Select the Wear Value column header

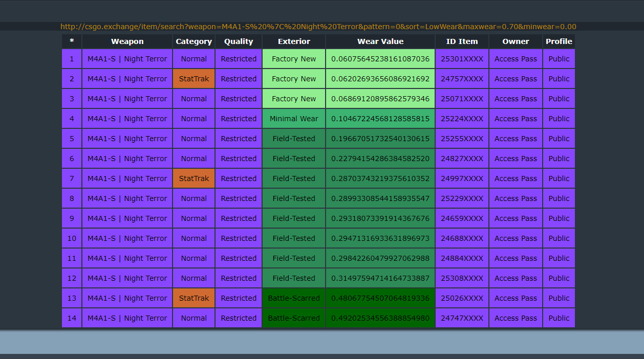(x=380, y=41)
